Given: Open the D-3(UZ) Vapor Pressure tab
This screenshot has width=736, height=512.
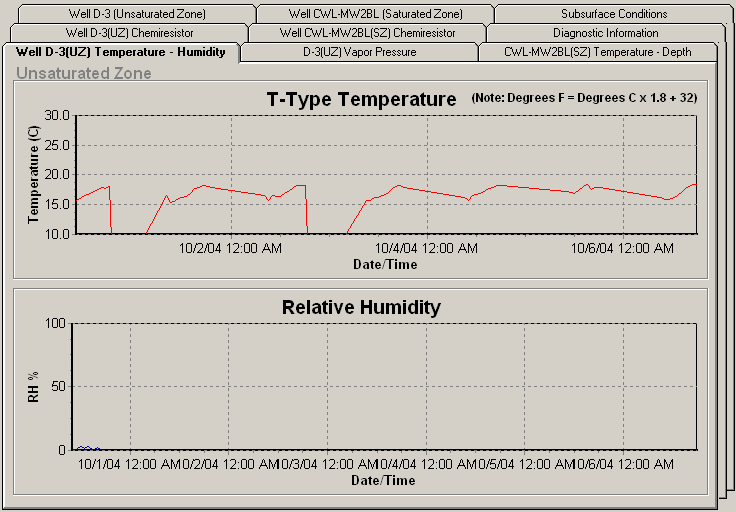Looking at the screenshot, I should click(359, 52).
